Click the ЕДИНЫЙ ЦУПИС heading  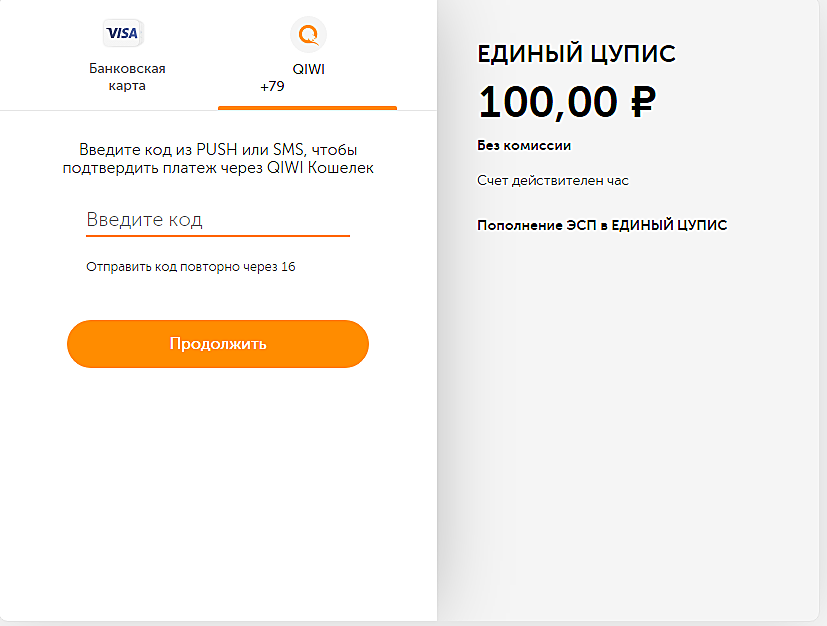[576, 54]
